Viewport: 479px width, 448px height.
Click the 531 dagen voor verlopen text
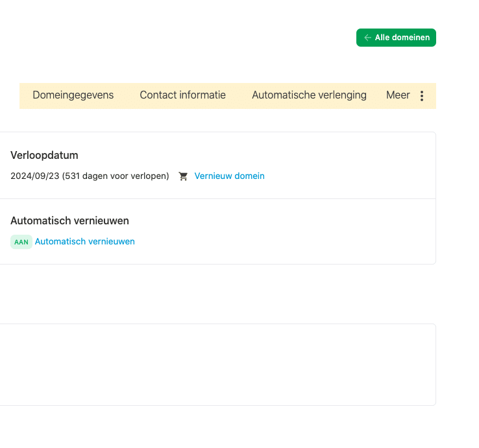(116, 176)
